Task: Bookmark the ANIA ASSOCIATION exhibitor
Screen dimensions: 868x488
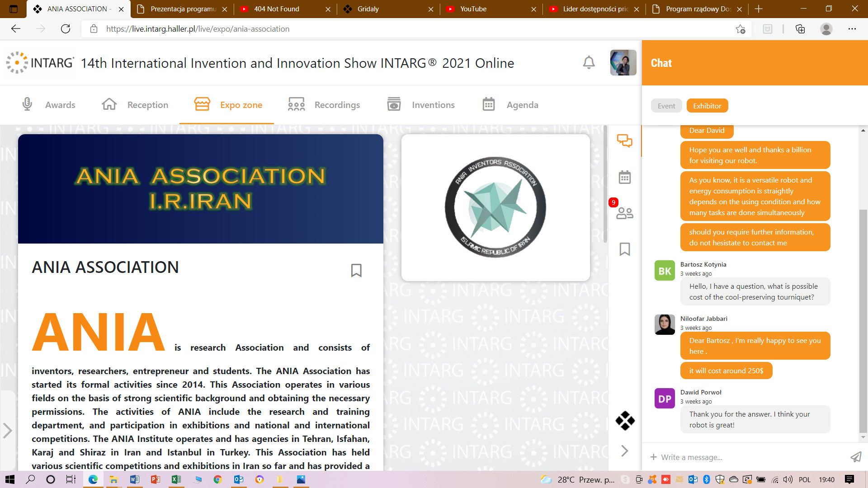Action: [x=356, y=270]
